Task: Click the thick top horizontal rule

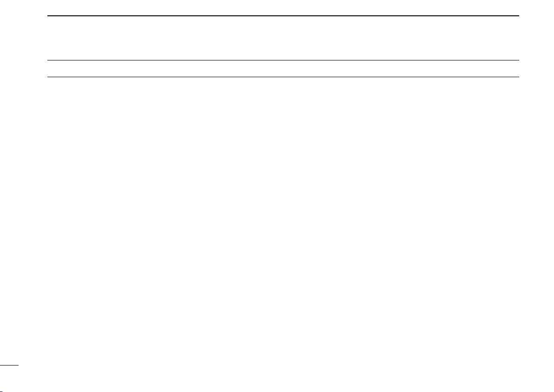Action: 283,16
